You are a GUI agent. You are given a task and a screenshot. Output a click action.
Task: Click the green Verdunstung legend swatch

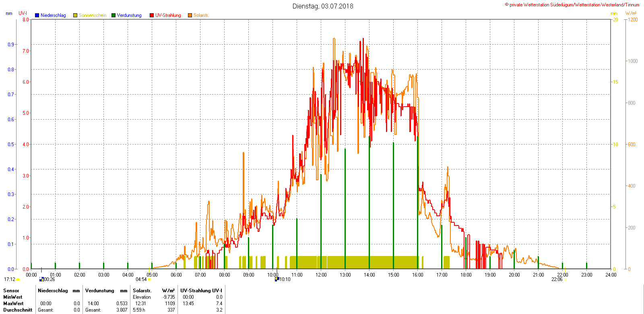click(114, 15)
